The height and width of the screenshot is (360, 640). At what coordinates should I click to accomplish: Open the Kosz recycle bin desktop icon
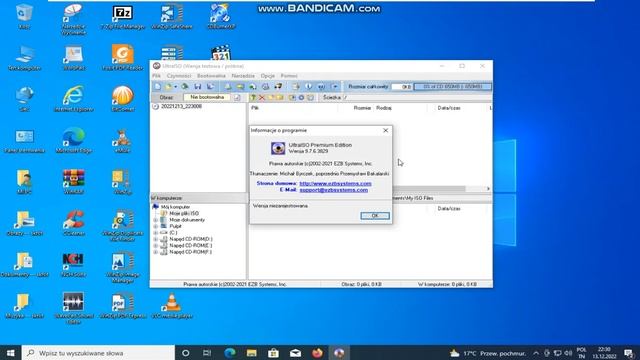(x=24, y=16)
